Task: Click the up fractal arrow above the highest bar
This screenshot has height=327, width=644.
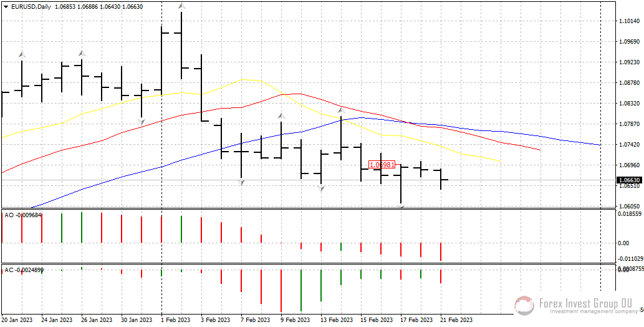Action: pos(181,6)
